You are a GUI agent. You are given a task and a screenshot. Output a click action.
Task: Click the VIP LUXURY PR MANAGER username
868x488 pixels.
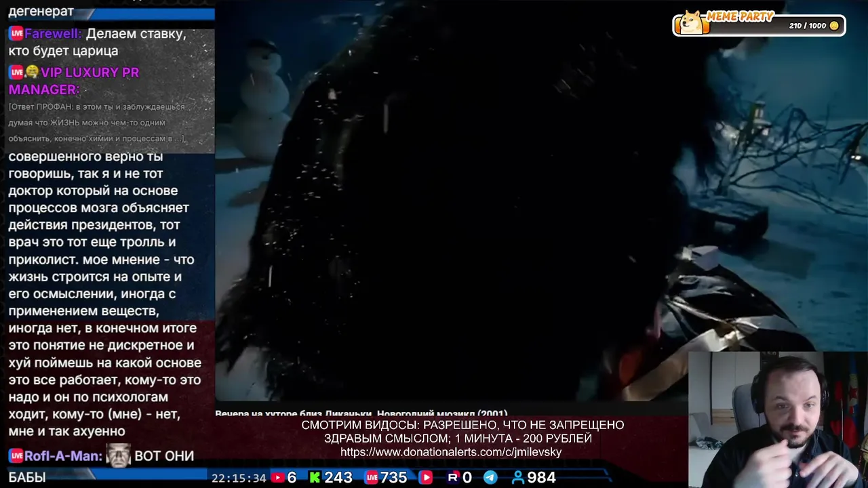74,81
